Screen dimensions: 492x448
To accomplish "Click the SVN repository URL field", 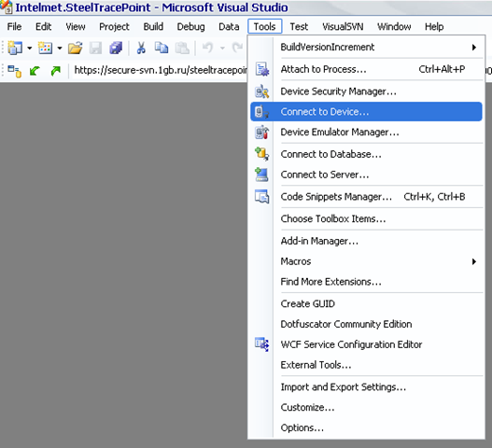I will pos(161,70).
